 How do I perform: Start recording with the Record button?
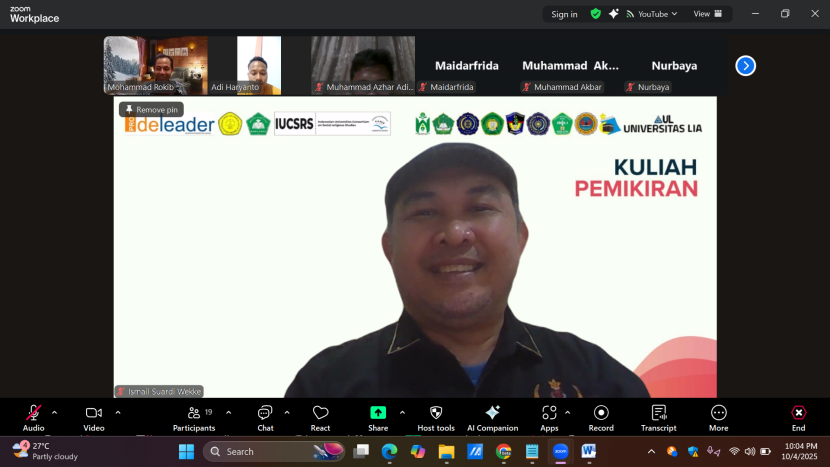pos(601,413)
